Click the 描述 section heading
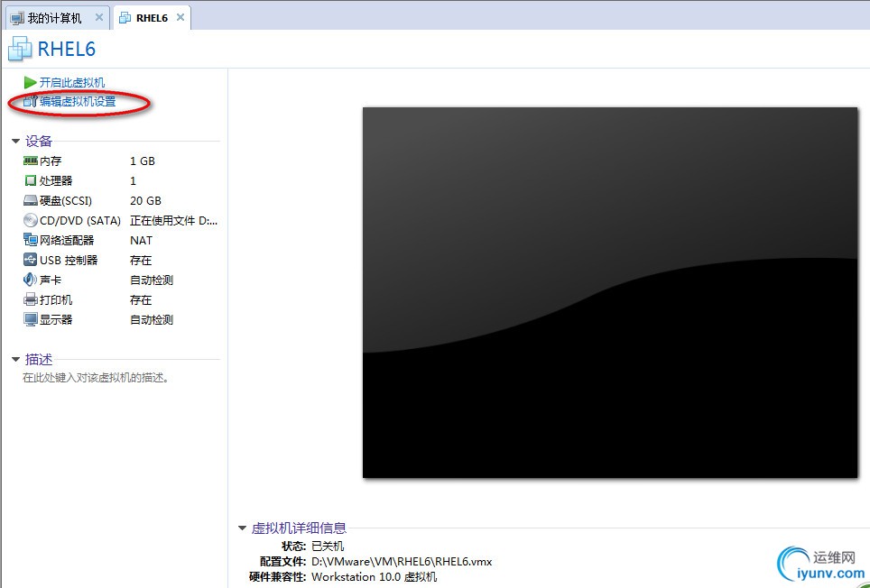 coord(38,359)
